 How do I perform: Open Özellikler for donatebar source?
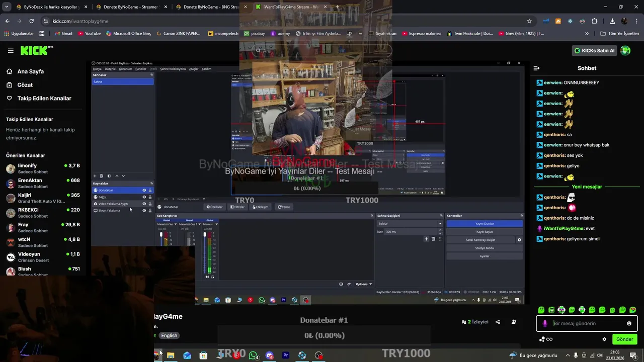[x=215, y=207]
